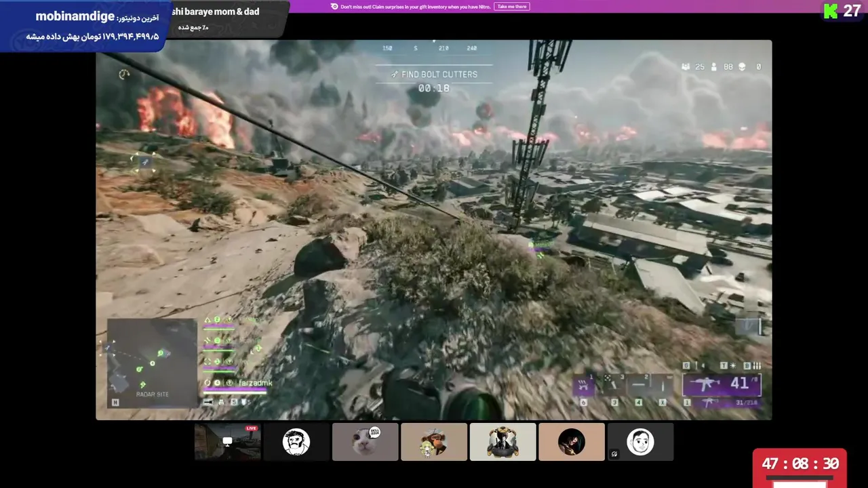Screen dimensions: 868x488
Task: Click the green Kick logo icon
Action: pos(831,11)
